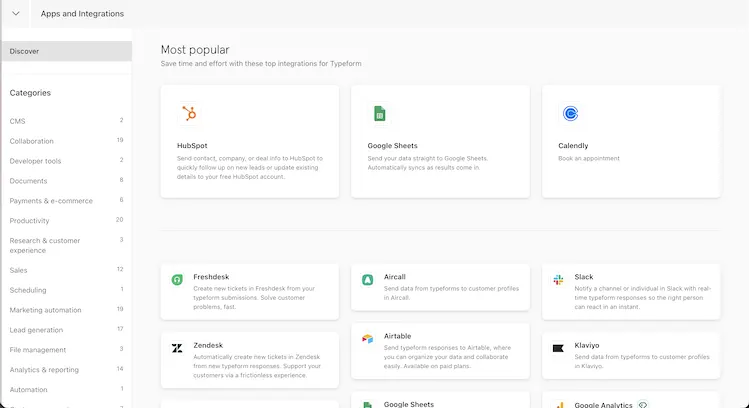Screen dimensions: 749x408
Task: Open the Google Sheets title in Most popular
Action: [x=392, y=146]
